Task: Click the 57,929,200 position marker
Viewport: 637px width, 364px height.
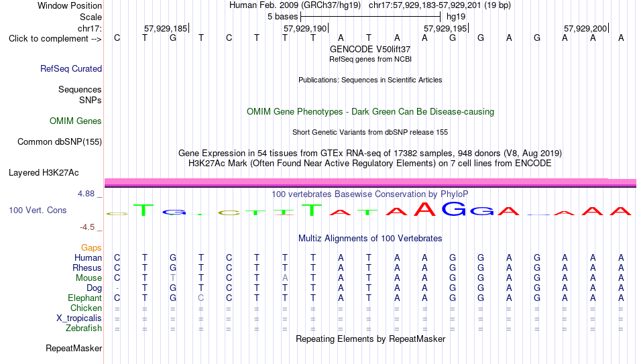Action: coord(585,28)
